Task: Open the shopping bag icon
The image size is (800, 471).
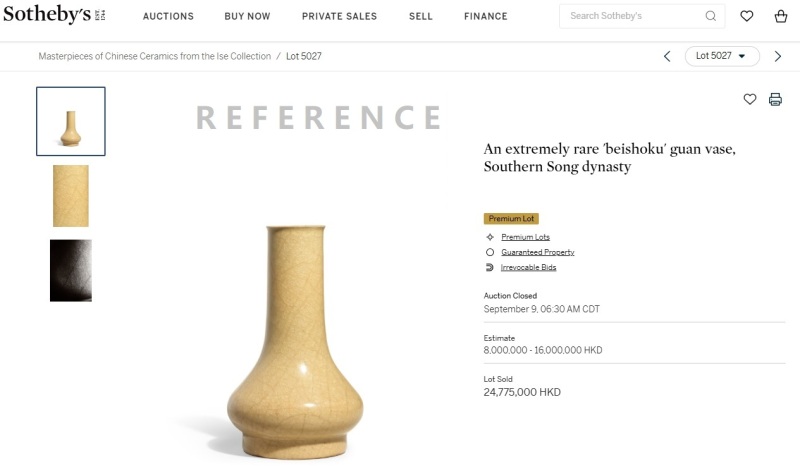Action: pos(781,16)
